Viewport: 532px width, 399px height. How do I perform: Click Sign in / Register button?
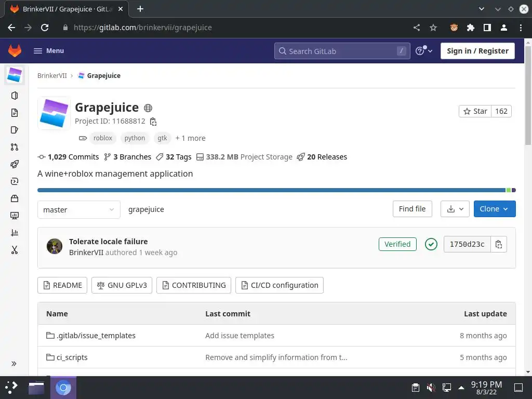tap(477, 51)
